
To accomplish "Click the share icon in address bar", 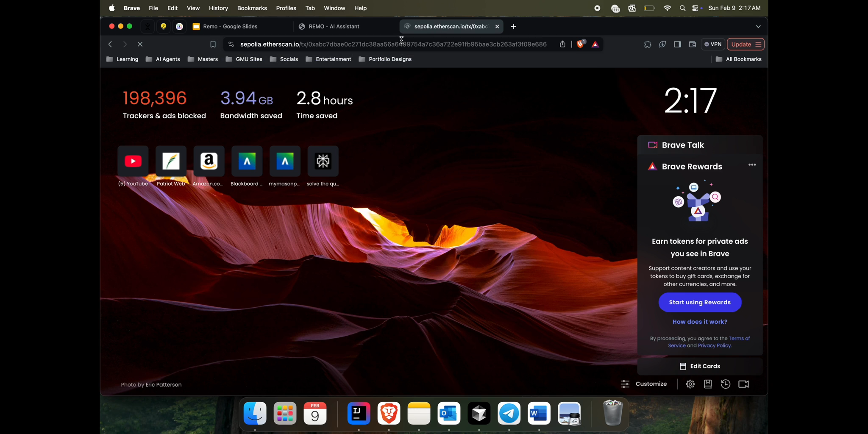I will [x=562, y=44].
